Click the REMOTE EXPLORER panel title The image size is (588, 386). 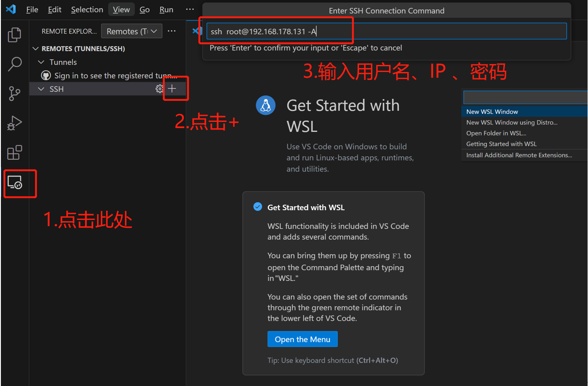(69, 31)
